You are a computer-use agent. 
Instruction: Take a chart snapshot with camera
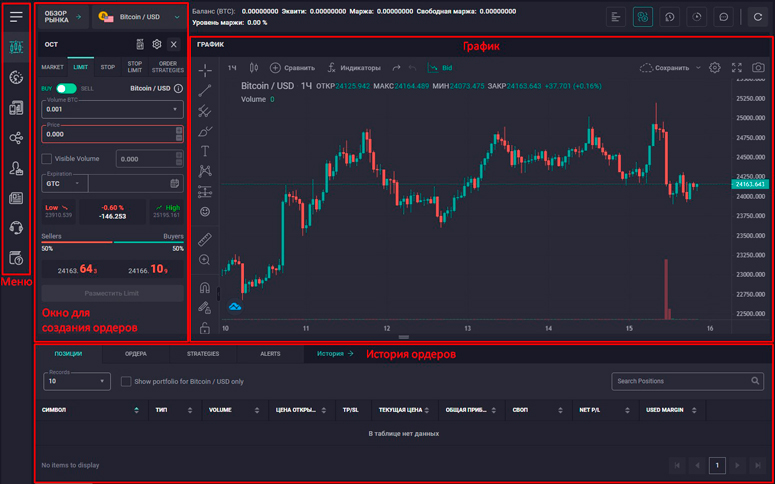pos(758,68)
